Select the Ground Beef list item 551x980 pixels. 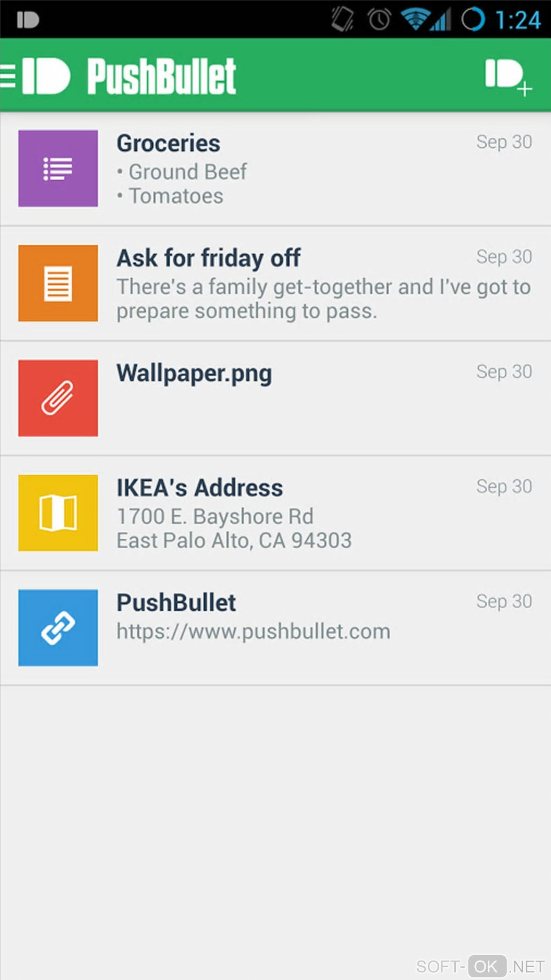187,172
